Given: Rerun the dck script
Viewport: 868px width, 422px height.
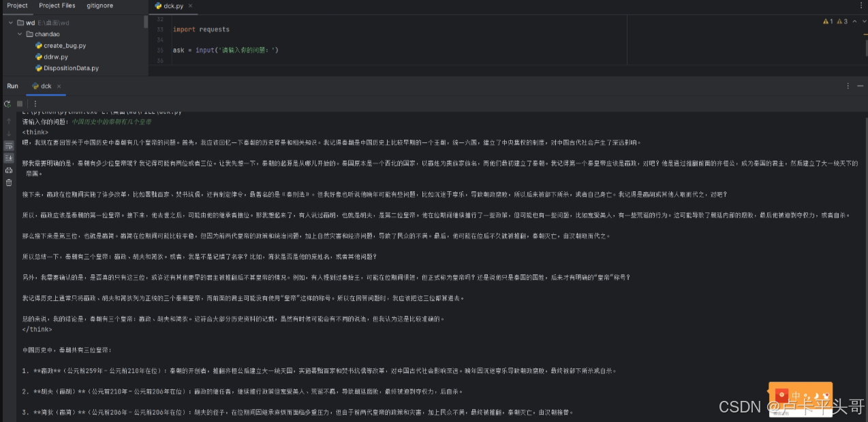Looking at the screenshot, I should tap(7, 103).
